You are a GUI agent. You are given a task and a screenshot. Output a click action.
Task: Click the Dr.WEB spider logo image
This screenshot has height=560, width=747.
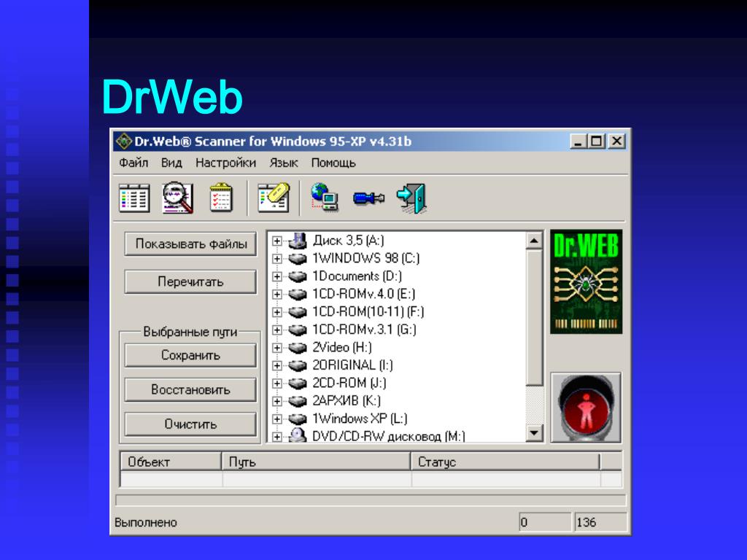[x=586, y=282]
